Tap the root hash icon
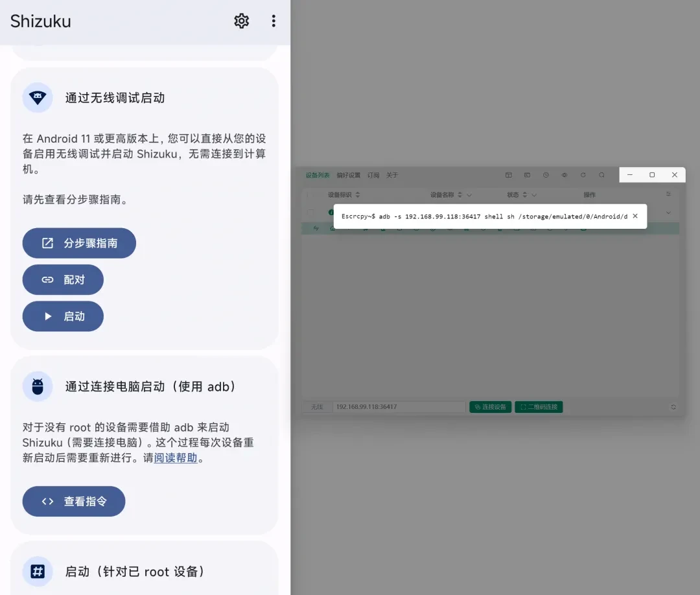 38,572
